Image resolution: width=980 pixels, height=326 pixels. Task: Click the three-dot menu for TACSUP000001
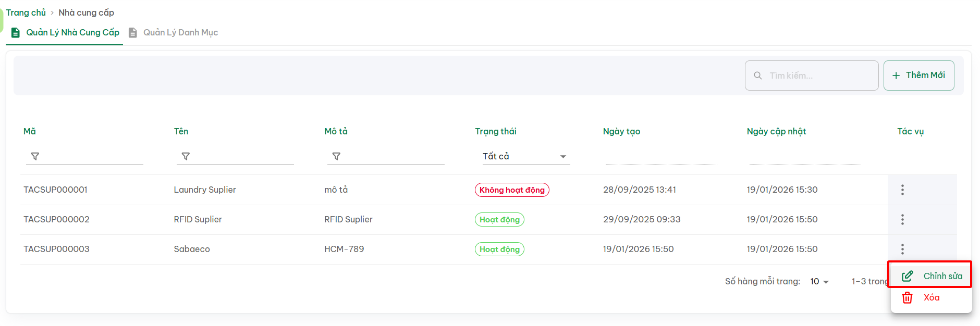pos(902,190)
